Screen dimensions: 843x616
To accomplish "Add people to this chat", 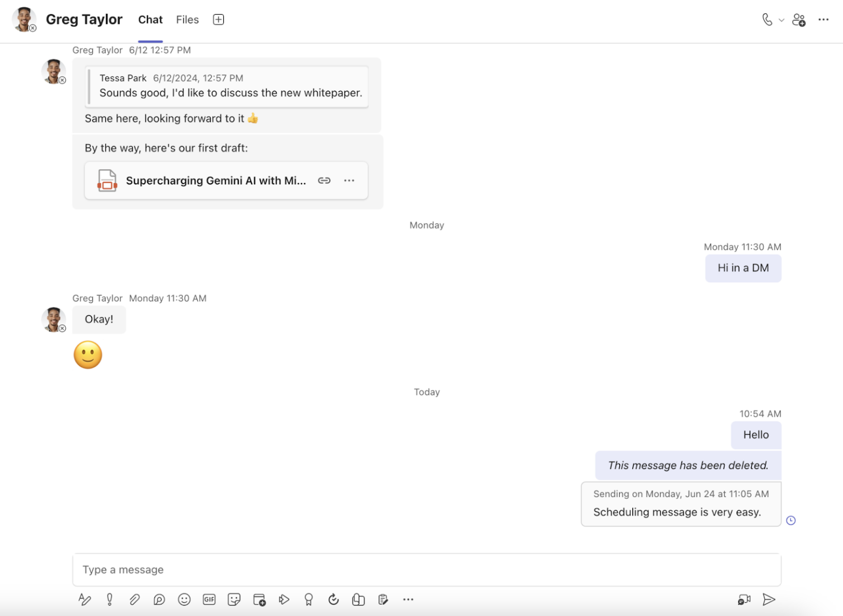I will [799, 20].
